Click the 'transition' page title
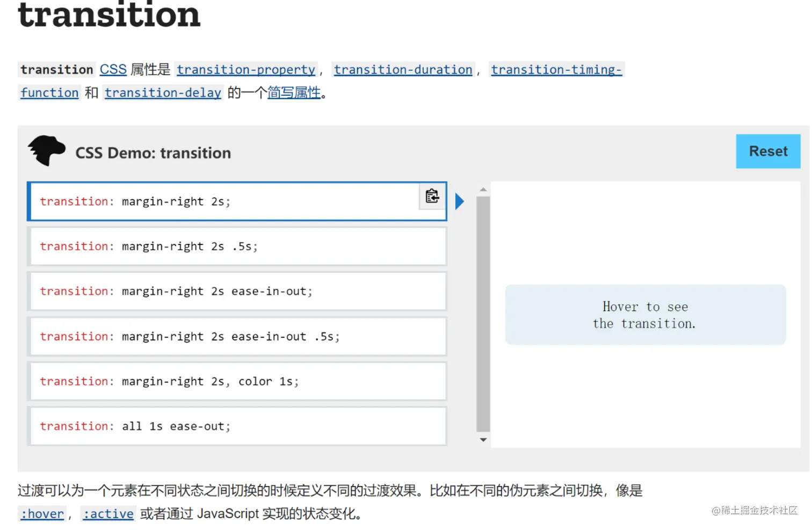The image size is (812, 530). click(x=109, y=15)
